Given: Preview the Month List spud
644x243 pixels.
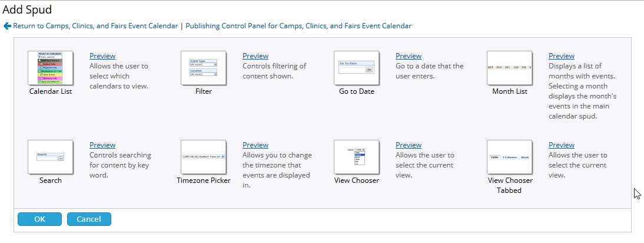Looking at the screenshot, I should [562, 56].
